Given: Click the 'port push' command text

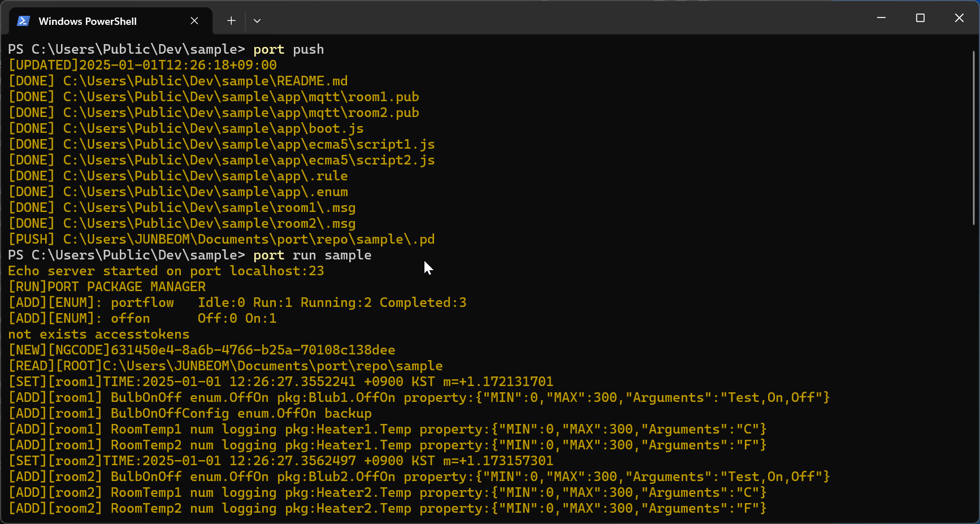Looking at the screenshot, I should 289,49.
